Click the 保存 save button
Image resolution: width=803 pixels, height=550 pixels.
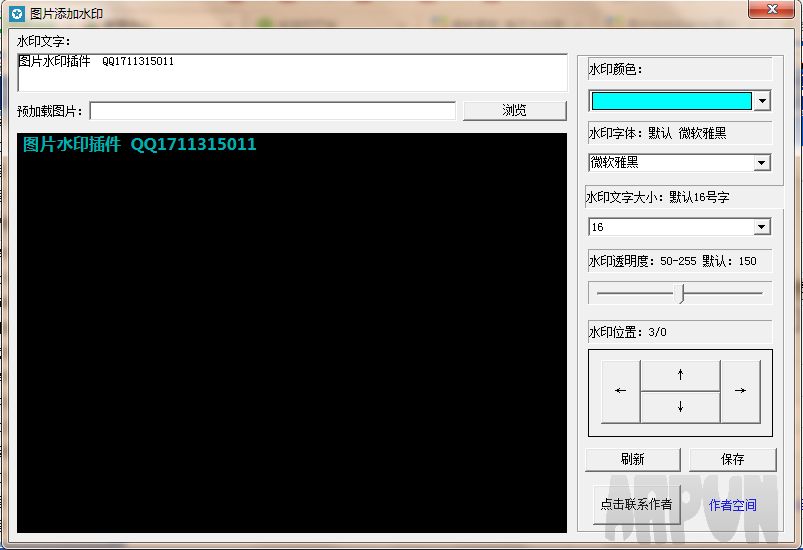pyautogui.click(x=732, y=459)
